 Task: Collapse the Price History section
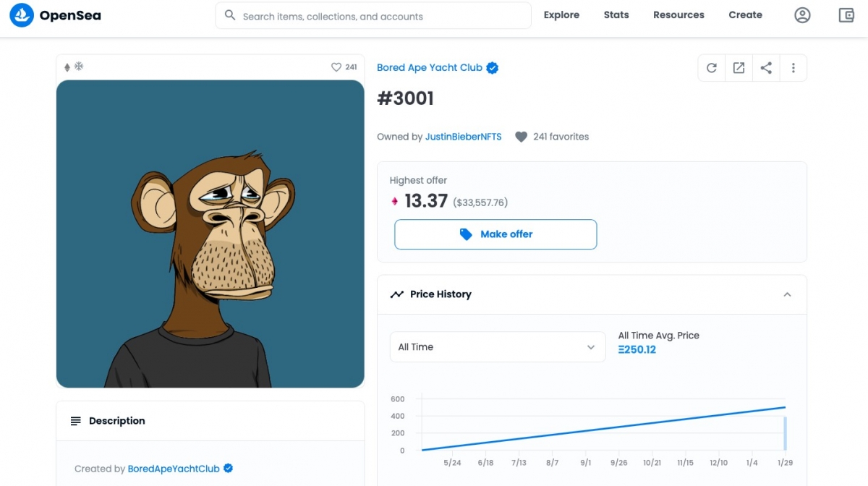click(x=787, y=294)
